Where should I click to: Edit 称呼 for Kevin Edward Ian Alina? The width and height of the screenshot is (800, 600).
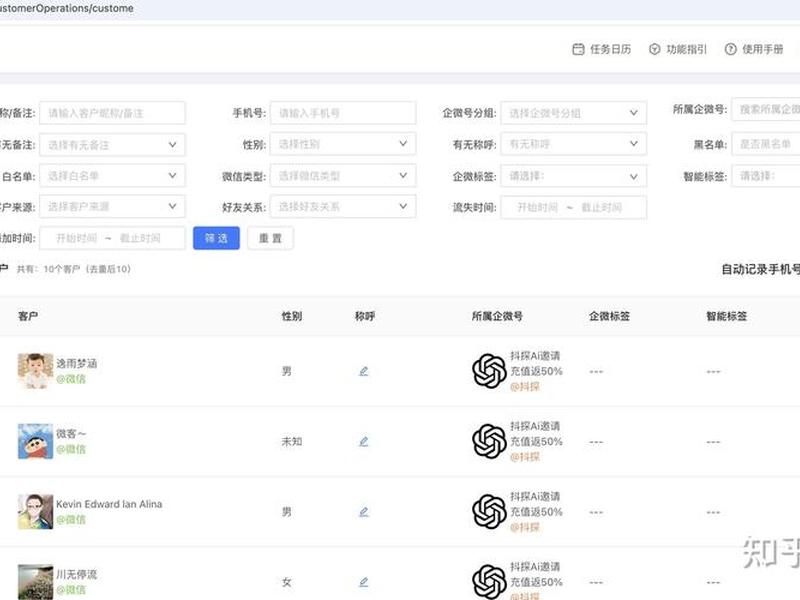363,512
